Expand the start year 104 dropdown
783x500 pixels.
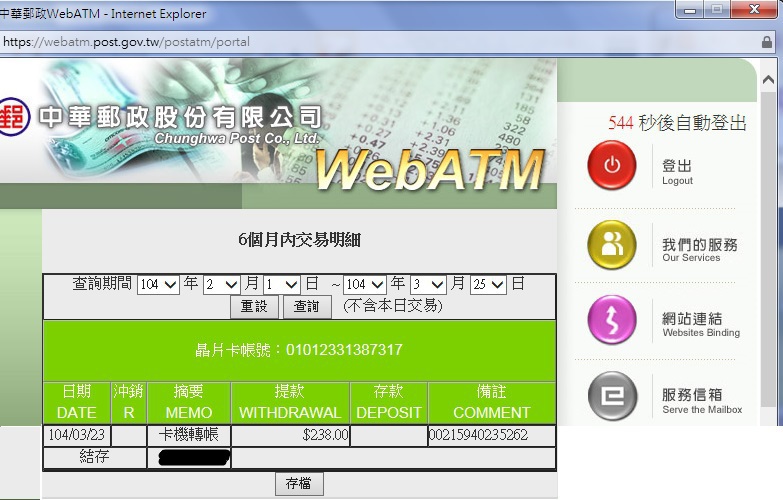(x=158, y=285)
